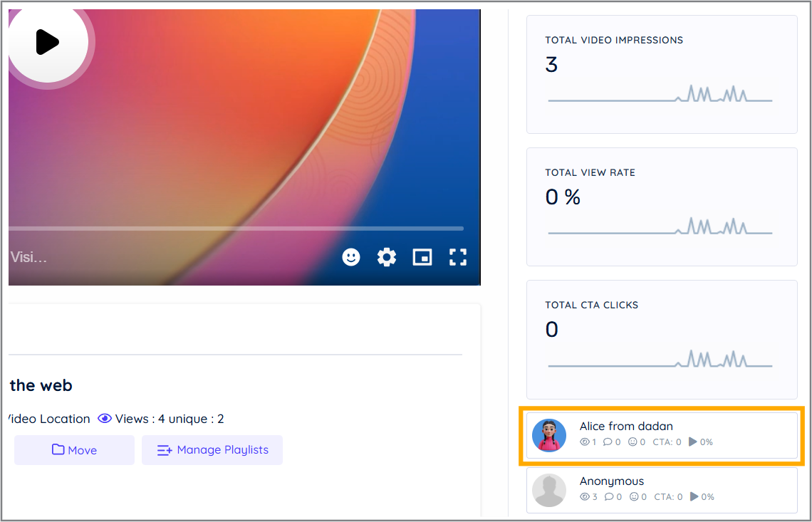Click the smiley reaction counter beside Anonymous
The height and width of the screenshot is (522, 812).
[x=636, y=496]
